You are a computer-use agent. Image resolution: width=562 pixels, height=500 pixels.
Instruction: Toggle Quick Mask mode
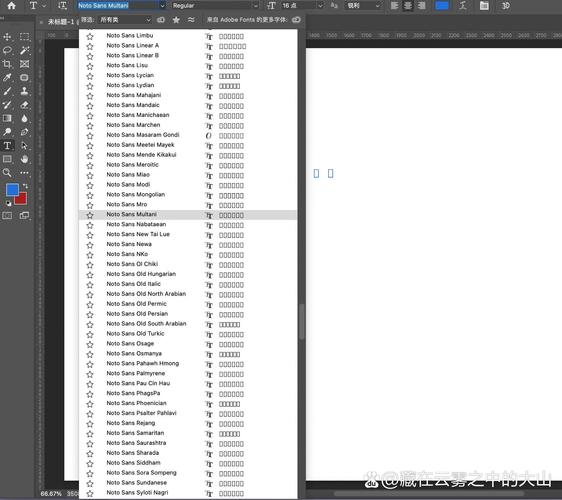pos(7,215)
